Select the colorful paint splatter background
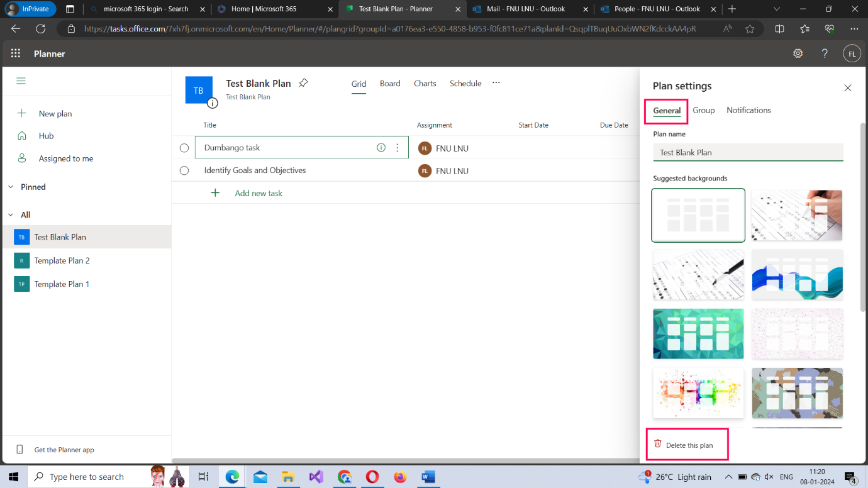Image resolution: width=868 pixels, height=488 pixels. click(698, 393)
